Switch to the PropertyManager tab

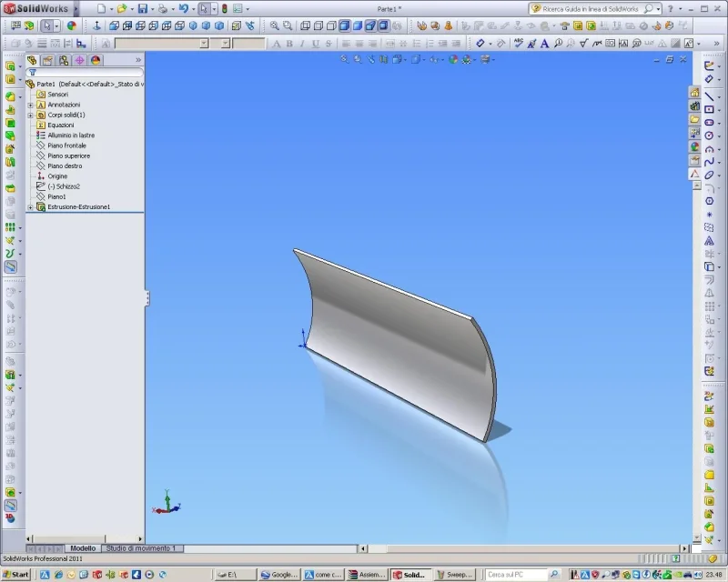[48, 60]
